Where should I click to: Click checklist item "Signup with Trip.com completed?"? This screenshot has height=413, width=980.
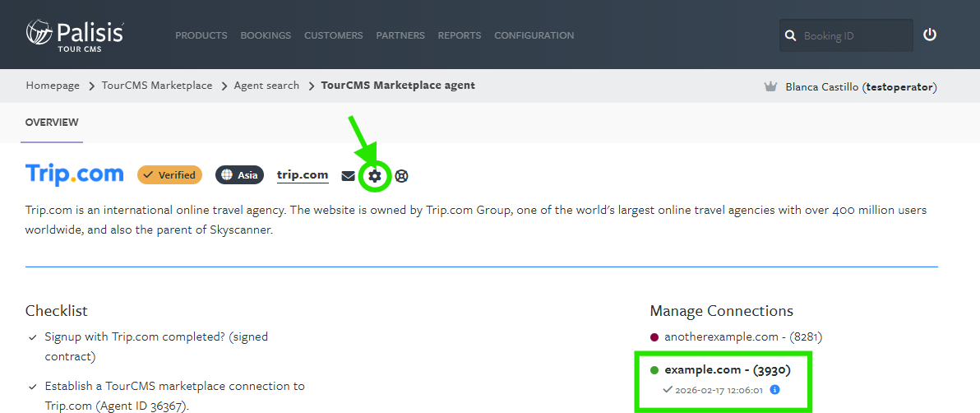(156, 346)
